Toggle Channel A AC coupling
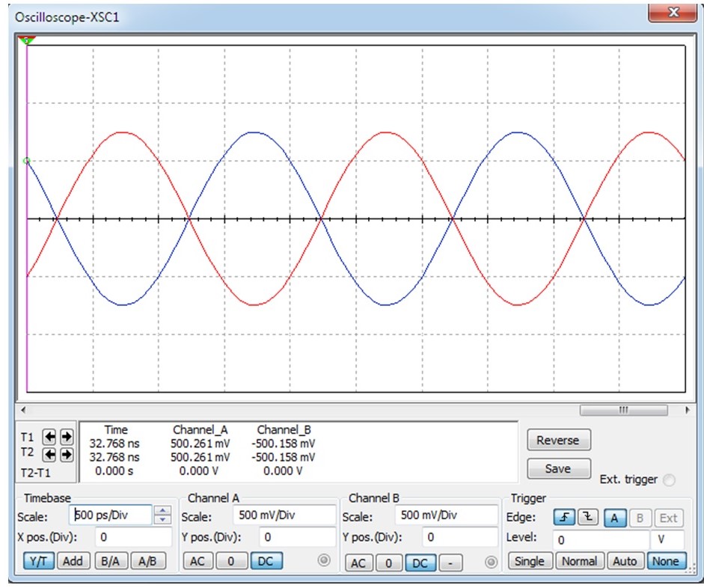 [x=197, y=561]
